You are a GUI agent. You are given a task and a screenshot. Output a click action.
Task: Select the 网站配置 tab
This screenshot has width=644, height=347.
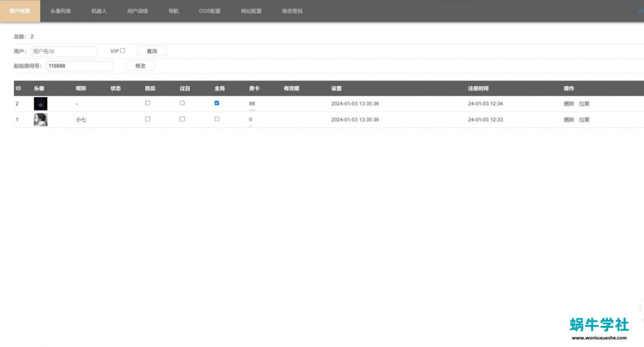pos(251,11)
